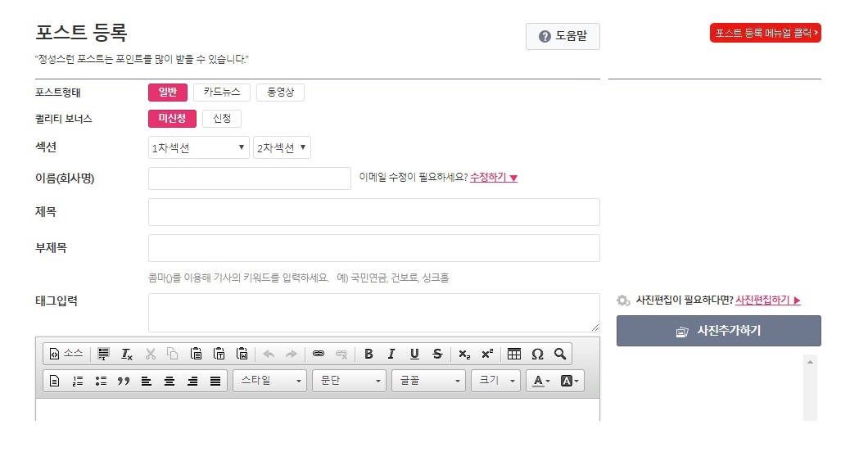Click the 이름(회사명) input field
The height and width of the screenshot is (470, 868).
click(250, 179)
